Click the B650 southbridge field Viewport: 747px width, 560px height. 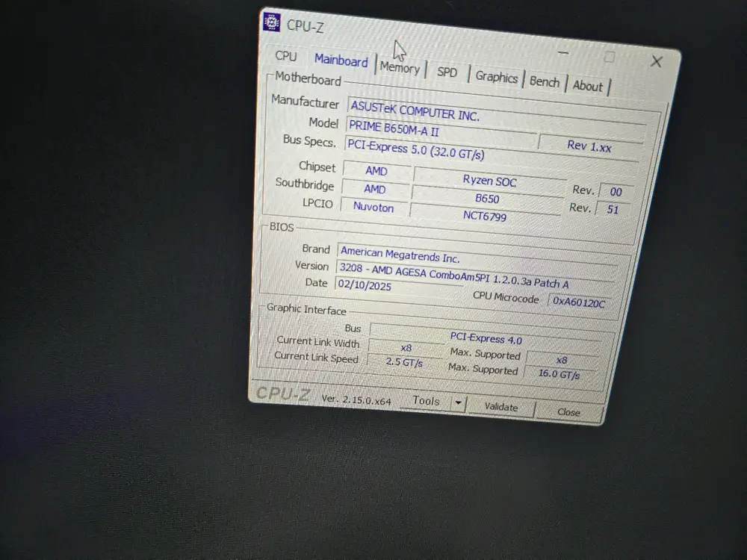click(x=487, y=199)
